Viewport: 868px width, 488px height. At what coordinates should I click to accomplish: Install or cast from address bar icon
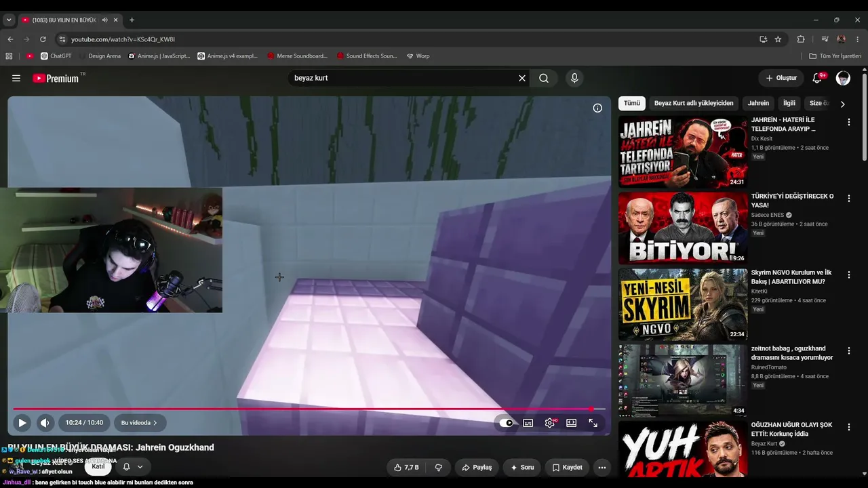coord(763,39)
